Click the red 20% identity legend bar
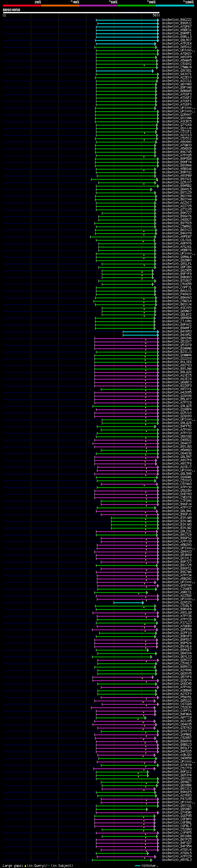This screenshot has width=197, height=868. pos(22,6)
